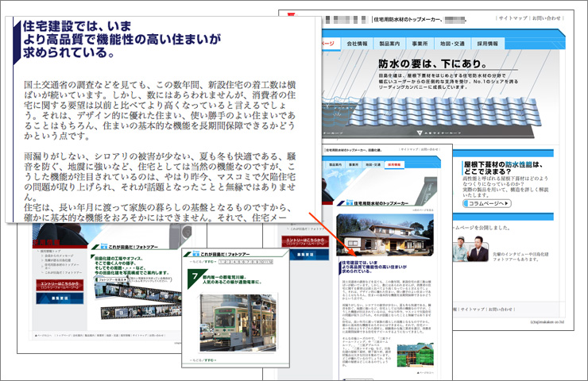The height and width of the screenshot is (381, 588).
Task: Open the 会社情報 tab on the top page
Action: coord(357,44)
